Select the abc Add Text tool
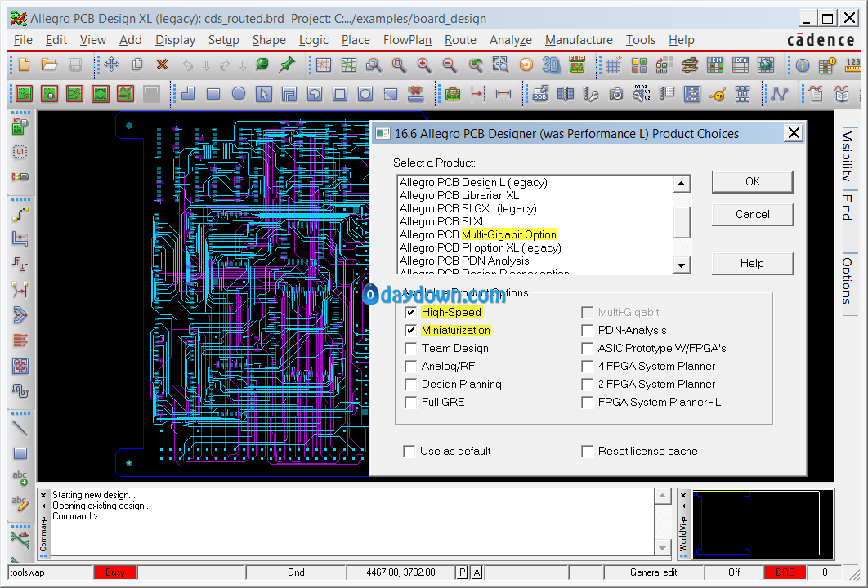Viewport: 868px width, 588px height. [x=20, y=478]
